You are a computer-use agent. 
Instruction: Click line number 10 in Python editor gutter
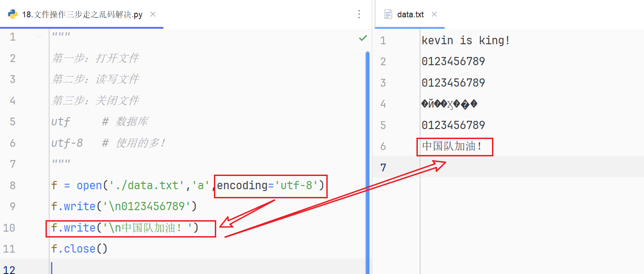(9, 227)
